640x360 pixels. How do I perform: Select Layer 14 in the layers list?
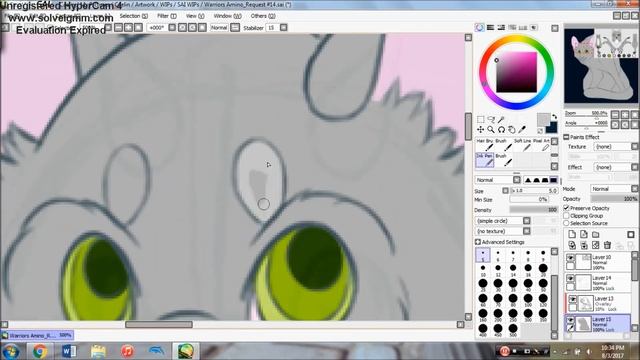tap(598, 283)
